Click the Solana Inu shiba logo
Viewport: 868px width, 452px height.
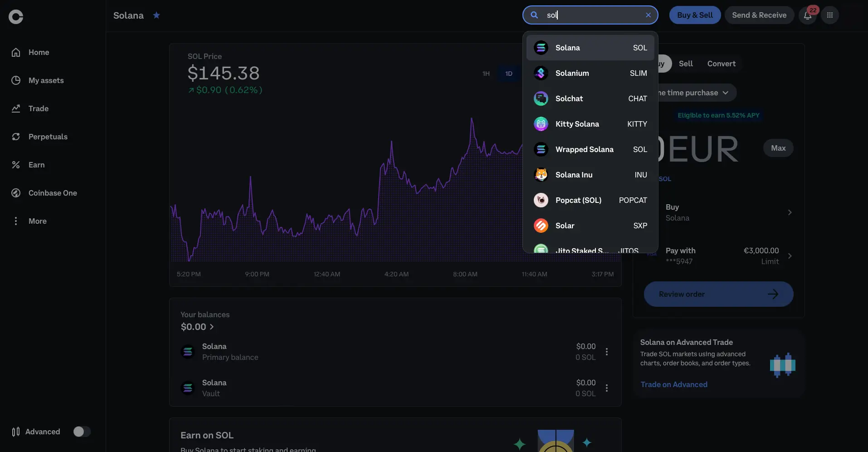(x=541, y=175)
